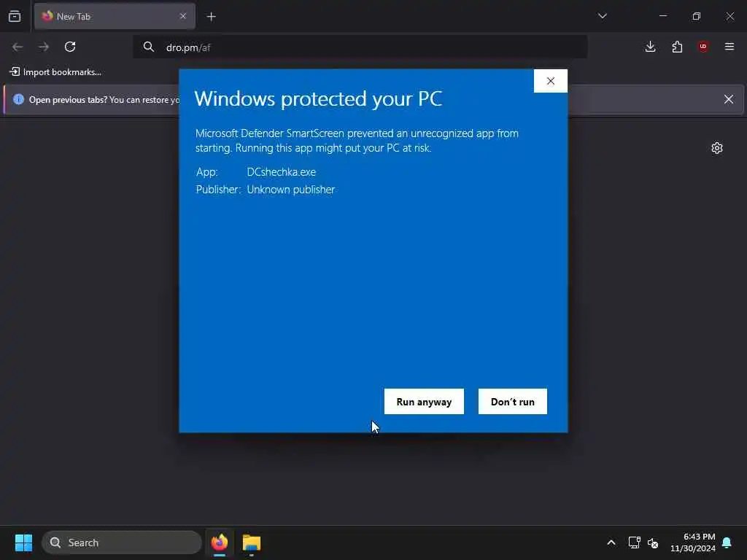Open Firefox View icon in tab strip

(x=15, y=16)
